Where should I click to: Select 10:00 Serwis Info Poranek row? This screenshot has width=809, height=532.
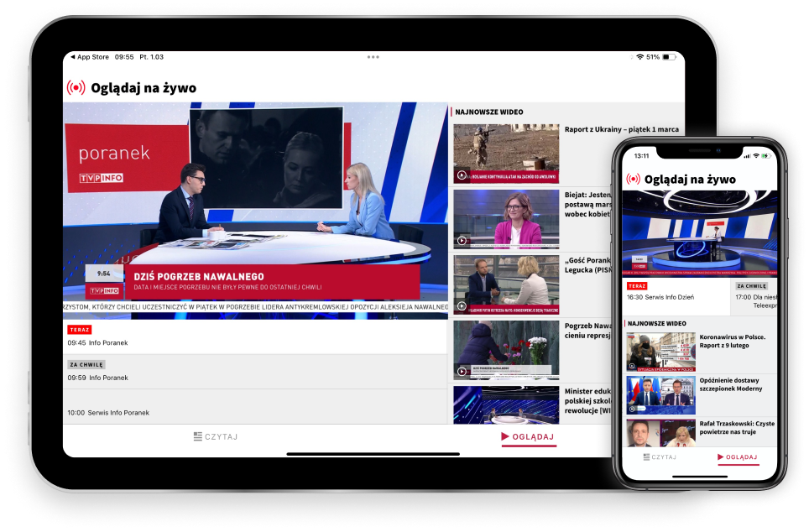(255, 407)
